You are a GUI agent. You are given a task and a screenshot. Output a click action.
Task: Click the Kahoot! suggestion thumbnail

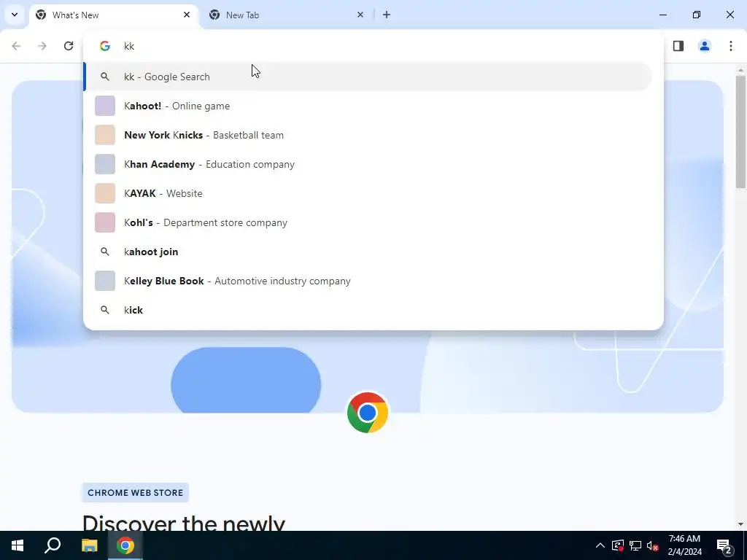tap(105, 106)
